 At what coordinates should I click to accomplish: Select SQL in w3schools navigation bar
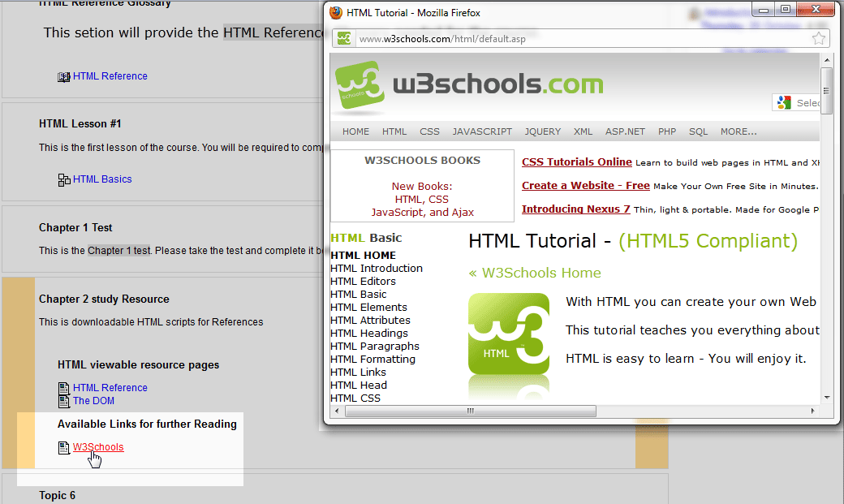click(x=698, y=131)
